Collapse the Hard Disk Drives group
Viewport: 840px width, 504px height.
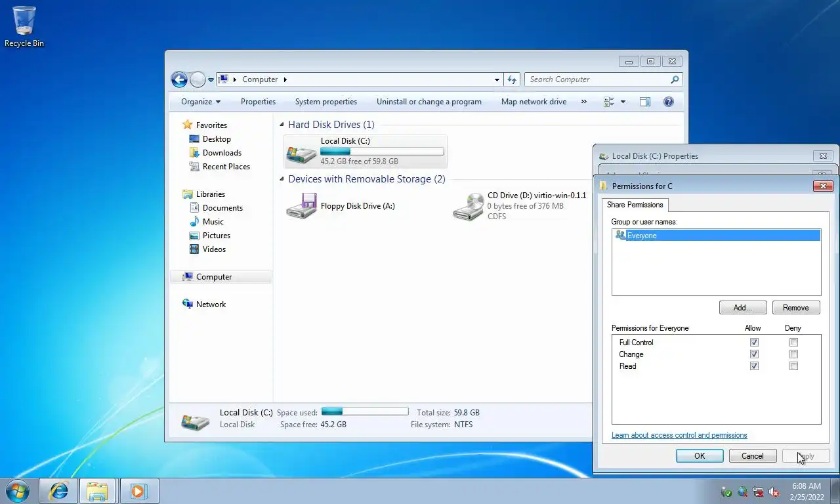coord(282,125)
